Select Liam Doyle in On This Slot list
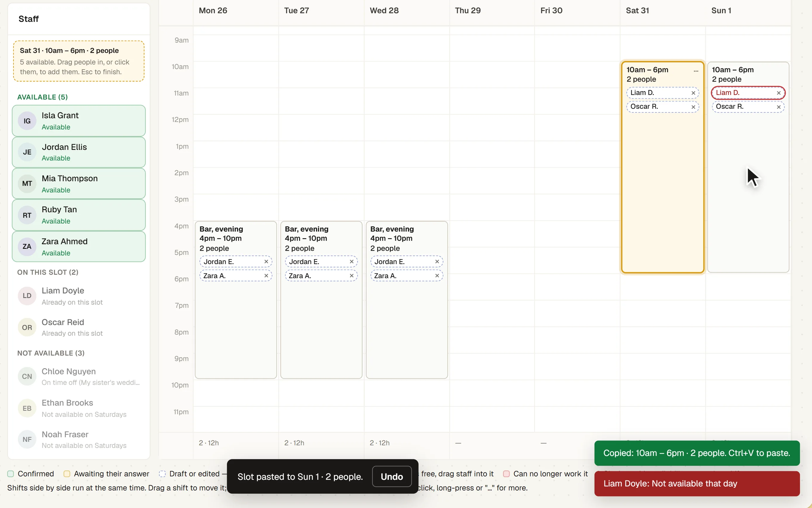The width and height of the screenshot is (812, 508). [79, 296]
